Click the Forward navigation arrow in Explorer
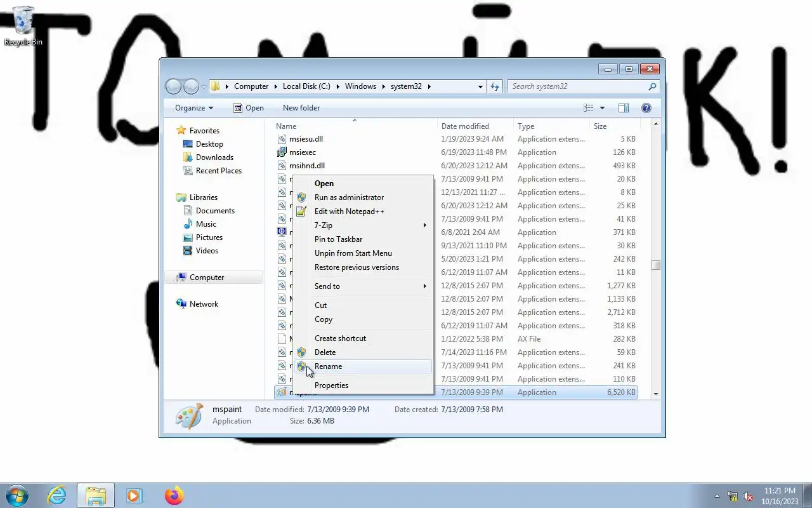The width and height of the screenshot is (812, 508). click(x=191, y=86)
